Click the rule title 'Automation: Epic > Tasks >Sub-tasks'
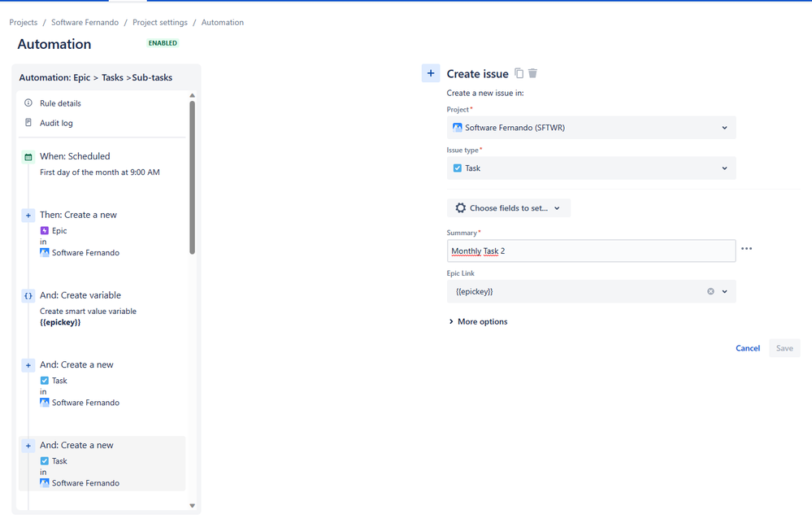The width and height of the screenshot is (812, 519). (96, 77)
